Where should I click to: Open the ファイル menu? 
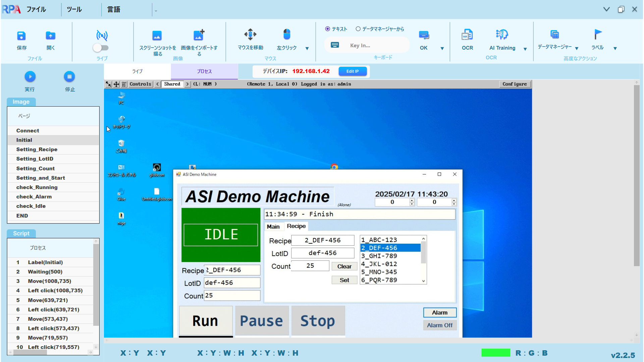pos(36,9)
